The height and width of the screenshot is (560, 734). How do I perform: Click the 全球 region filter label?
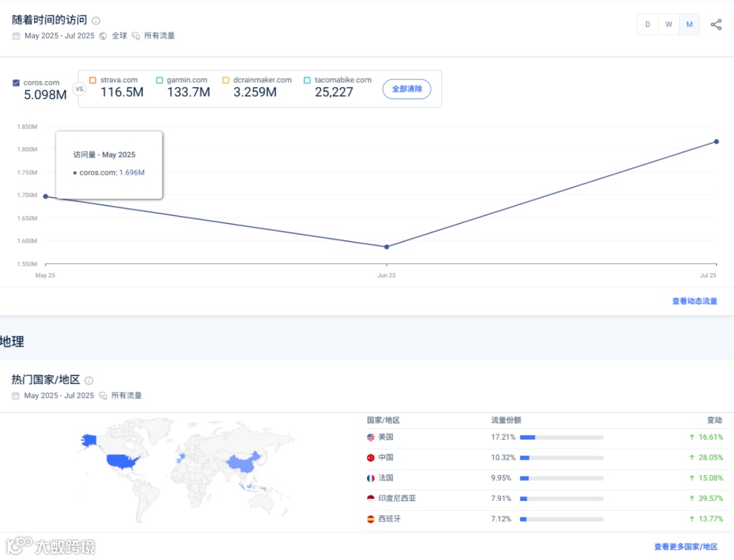click(120, 35)
